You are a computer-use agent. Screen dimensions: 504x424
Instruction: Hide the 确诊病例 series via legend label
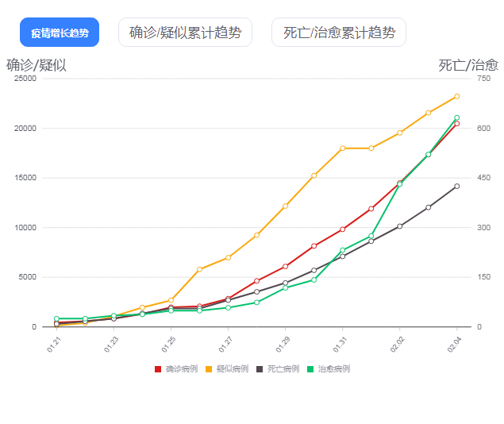click(182, 368)
